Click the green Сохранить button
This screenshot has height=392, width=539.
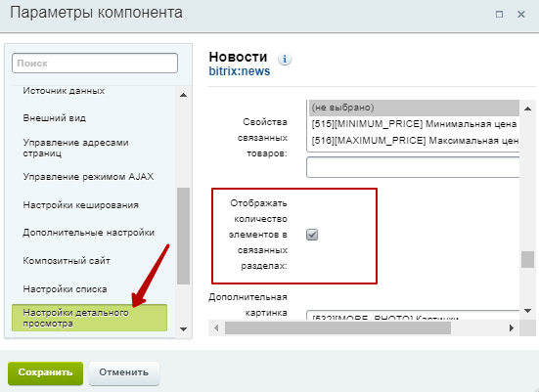pyautogui.click(x=45, y=372)
